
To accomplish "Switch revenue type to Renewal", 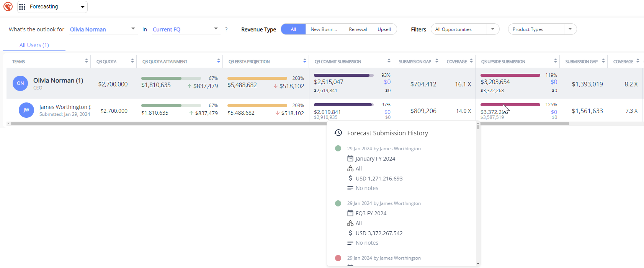I will pos(358,29).
